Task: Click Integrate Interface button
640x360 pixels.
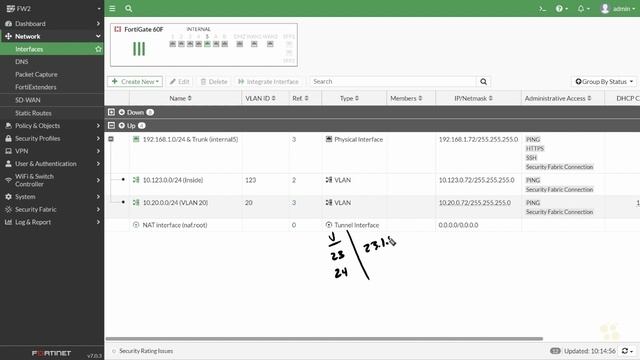Action: (x=268, y=82)
